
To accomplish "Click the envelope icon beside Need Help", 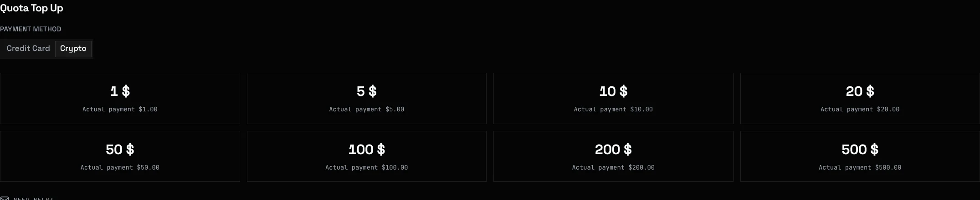I will 5,198.
